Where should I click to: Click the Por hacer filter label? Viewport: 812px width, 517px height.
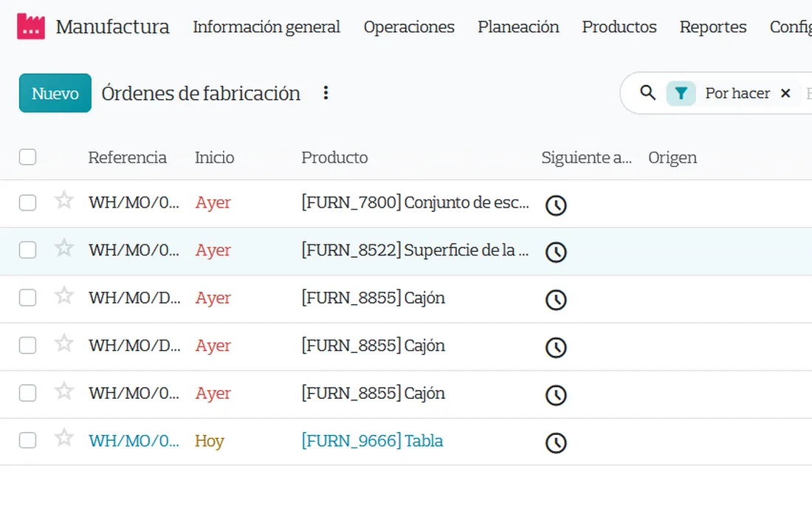(x=737, y=93)
